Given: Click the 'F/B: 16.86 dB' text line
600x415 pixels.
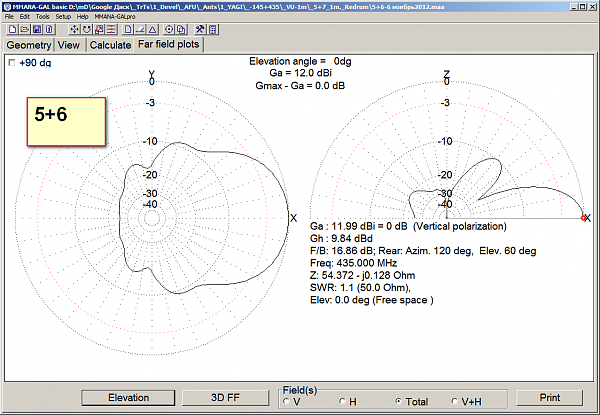Looking at the screenshot, I should pos(423,251).
